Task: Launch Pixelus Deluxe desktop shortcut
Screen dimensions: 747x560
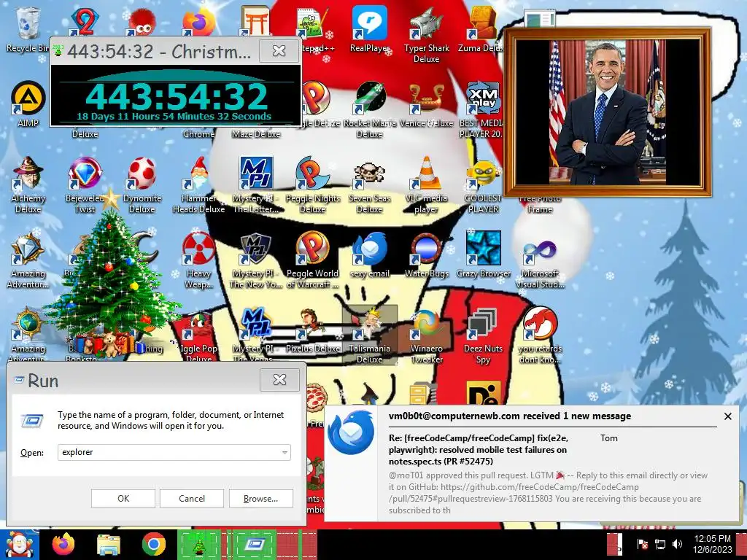Action: click(312, 330)
